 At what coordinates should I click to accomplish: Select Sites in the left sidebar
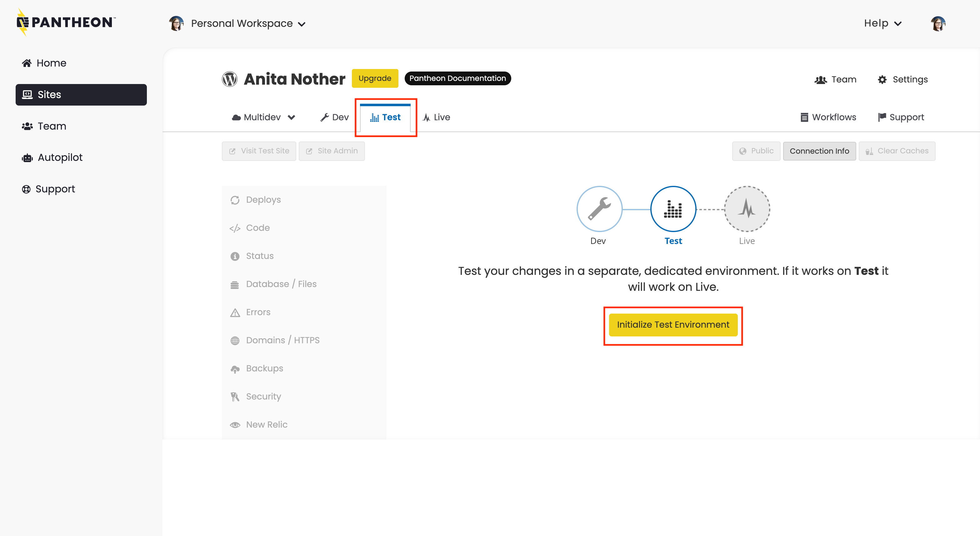pos(81,95)
